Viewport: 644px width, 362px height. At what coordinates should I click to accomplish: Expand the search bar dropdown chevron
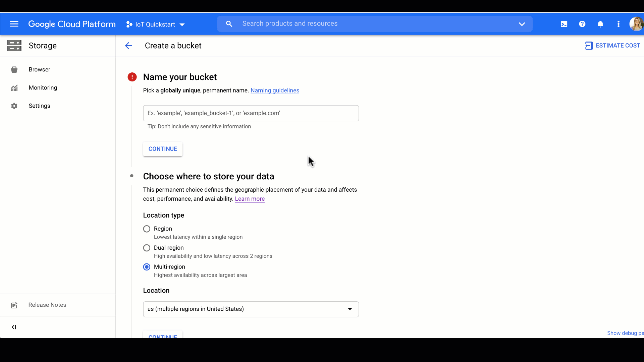(522, 24)
